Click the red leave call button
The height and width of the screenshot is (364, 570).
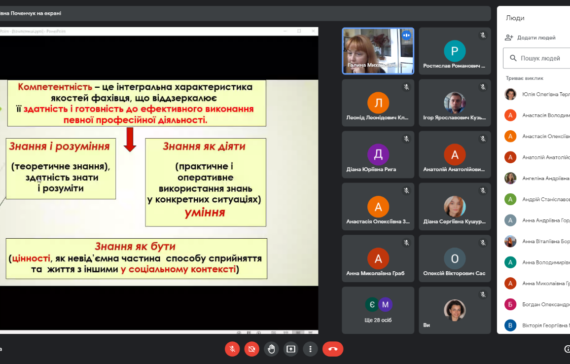[x=333, y=349]
